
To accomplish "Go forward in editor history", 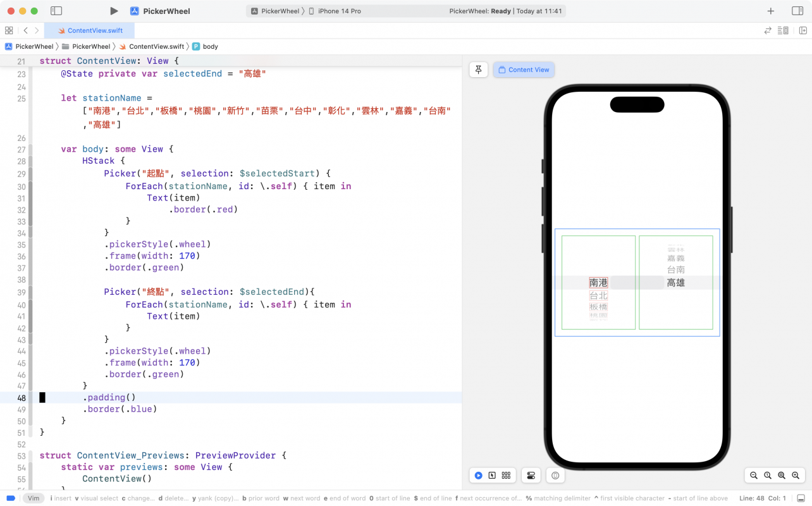I will [37, 30].
